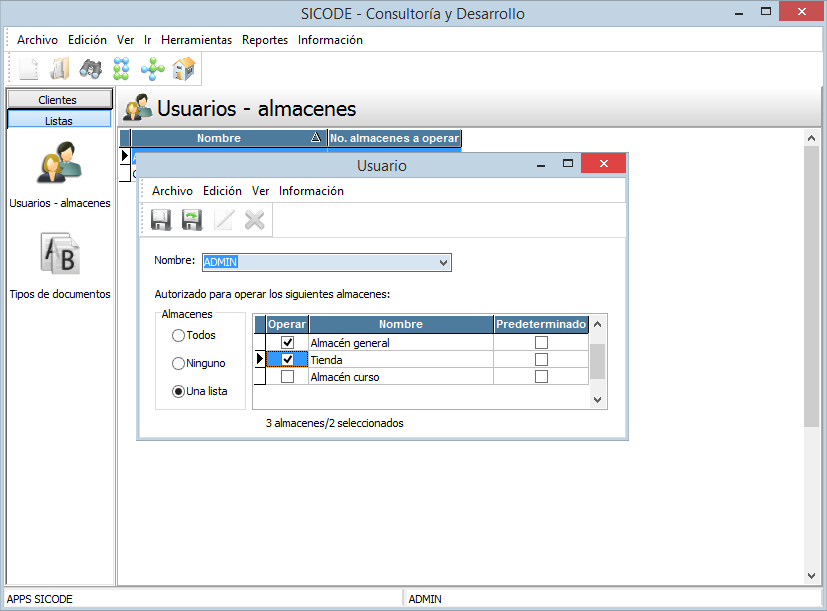Image resolution: width=827 pixels, height=611 pixels.
Task: Uncheck Operar box for Almacén general
Action: pos(288,343)
